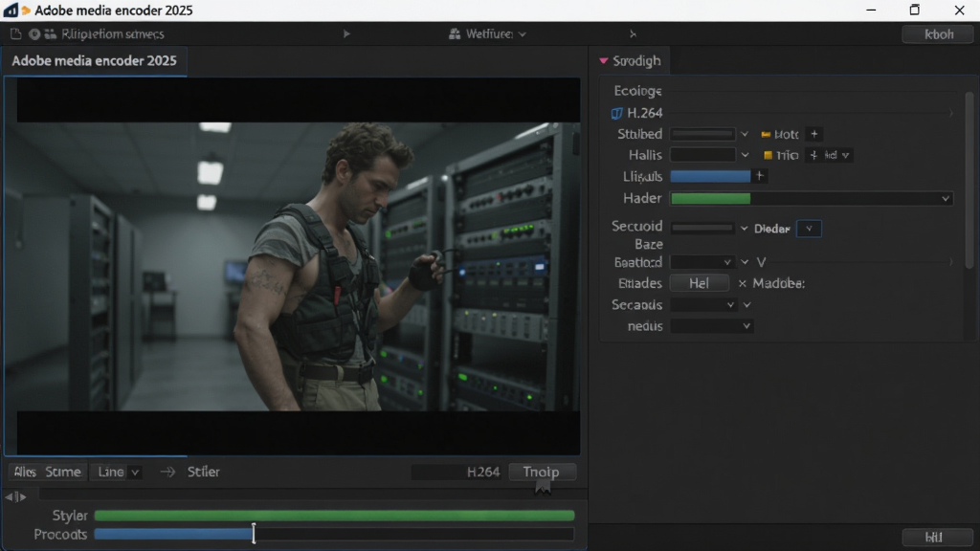Adjust the blue Lligạils slider
This screenshot has height=551, width=980.
pos(710,176)
